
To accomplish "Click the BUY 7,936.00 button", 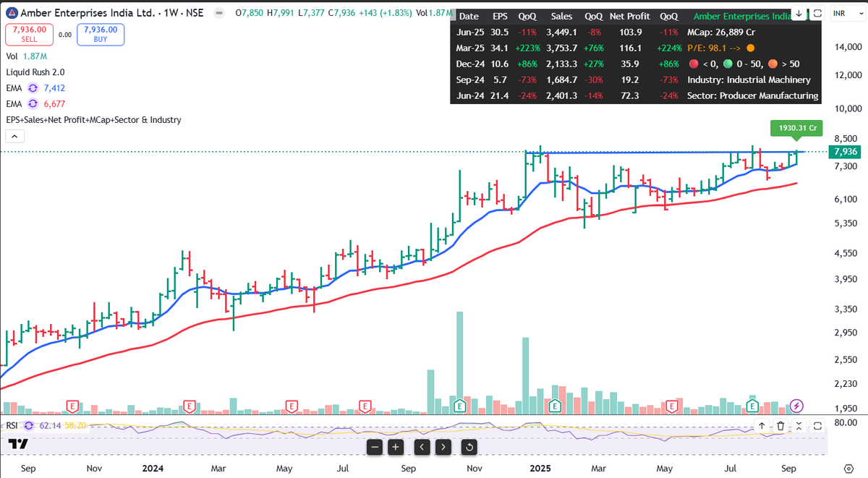I will pyautogui.click(x=100, y=34).
